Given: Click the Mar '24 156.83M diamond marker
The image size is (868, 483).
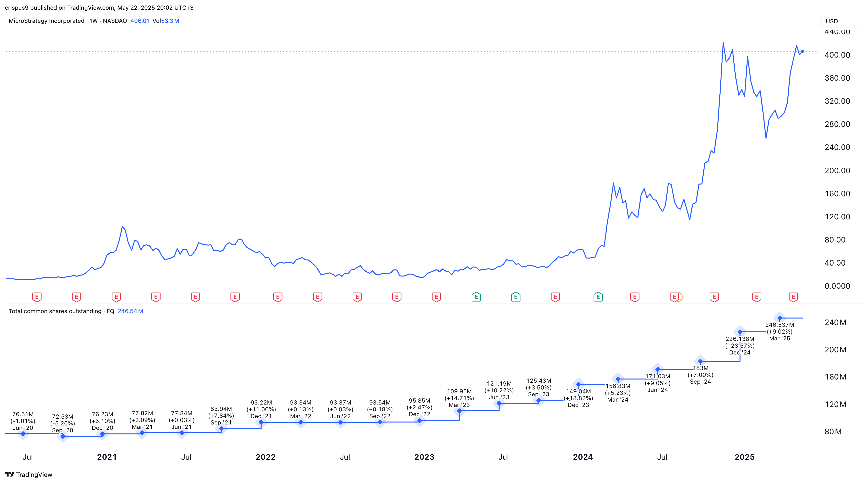Looking at the screenshot, I should 618,379.
